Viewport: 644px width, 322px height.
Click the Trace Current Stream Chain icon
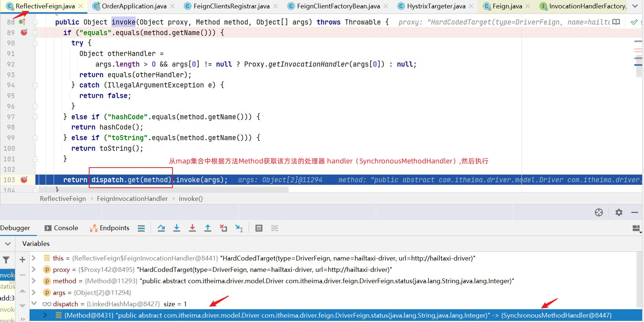click(274, 228)
